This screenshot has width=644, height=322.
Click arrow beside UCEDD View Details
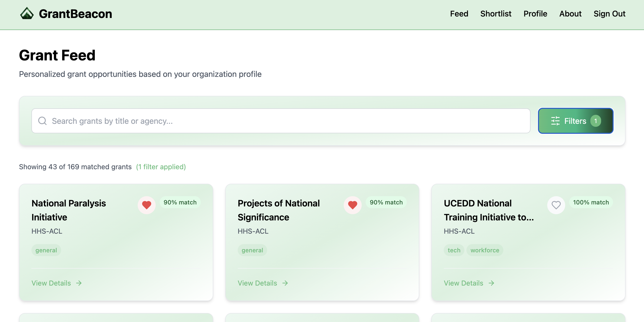[491, 283]
